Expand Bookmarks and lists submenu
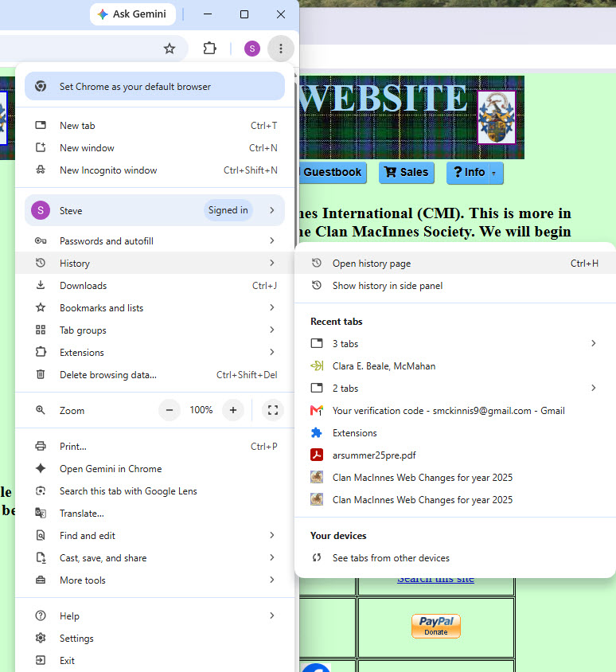This screenshot has width=616, height=672. coord(154,307)
